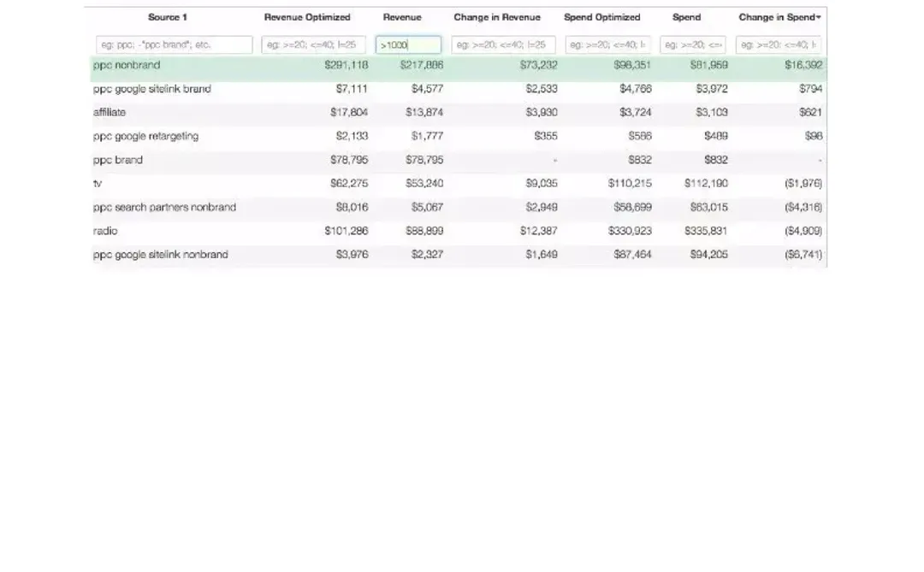
Task: Sort table by Source 1 column header
Action: click(167, 17)
